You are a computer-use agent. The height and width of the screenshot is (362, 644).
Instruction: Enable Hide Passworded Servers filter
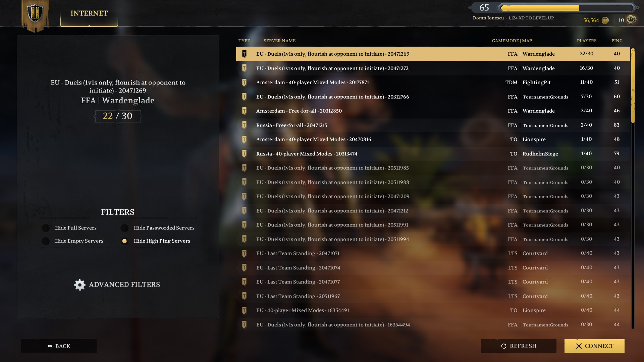point(124,228)
